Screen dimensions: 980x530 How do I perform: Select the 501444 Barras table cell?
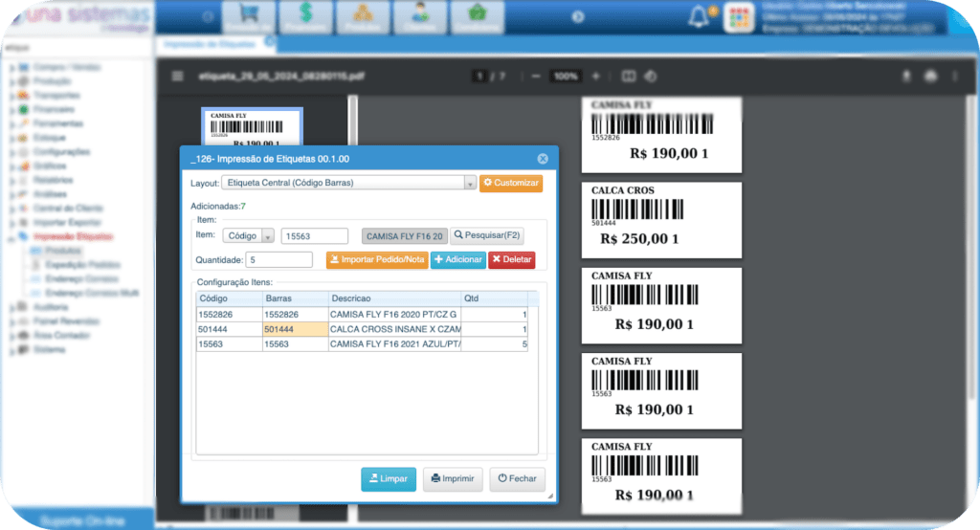pos(295,329)
